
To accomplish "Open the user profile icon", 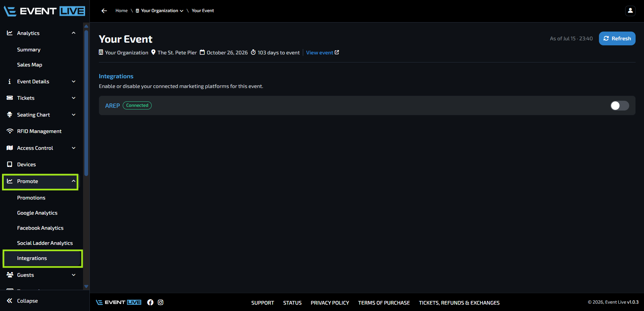I will click(x=630, y=11).
